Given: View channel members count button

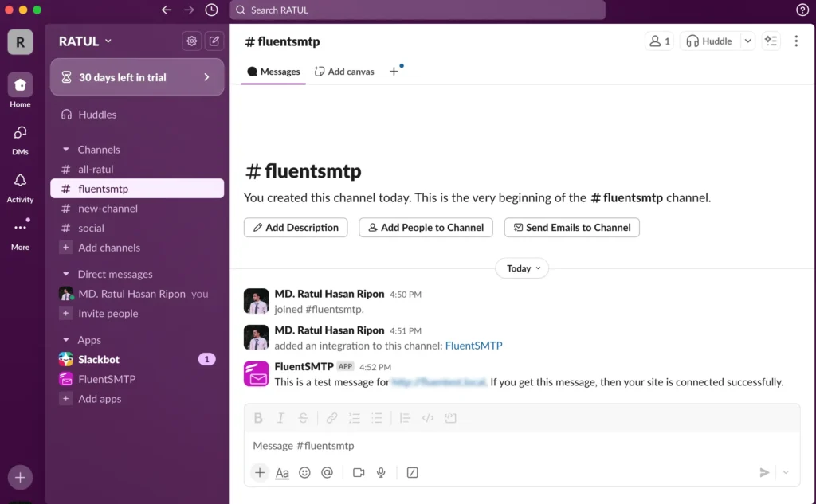Looking at the screenshot, I should (x=659, y=41).
